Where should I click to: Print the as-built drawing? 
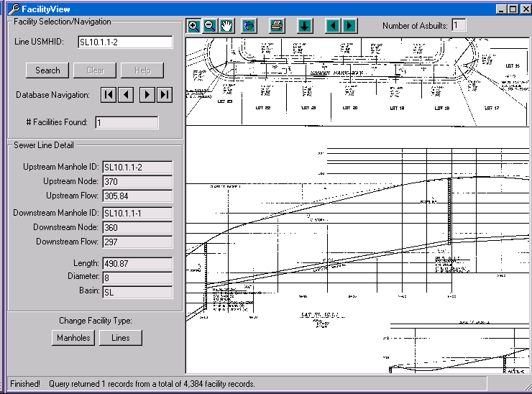[277, 26]
